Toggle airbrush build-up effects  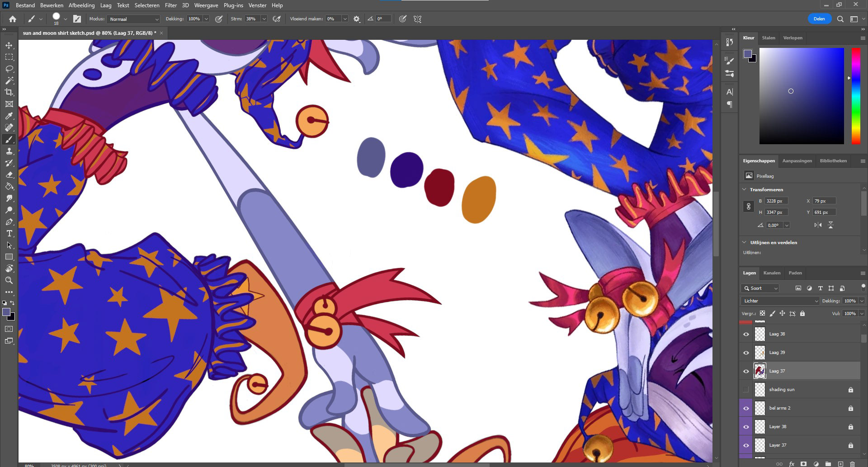coord(277,19)
